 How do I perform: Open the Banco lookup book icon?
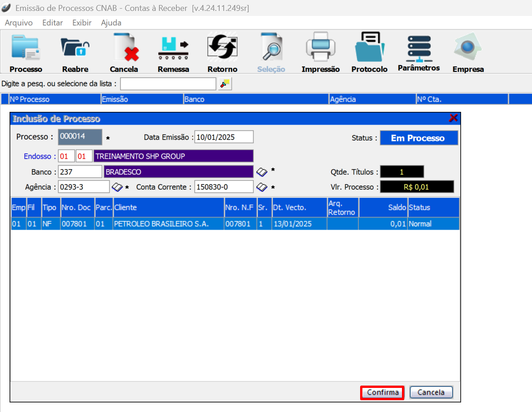coord(262,171)
